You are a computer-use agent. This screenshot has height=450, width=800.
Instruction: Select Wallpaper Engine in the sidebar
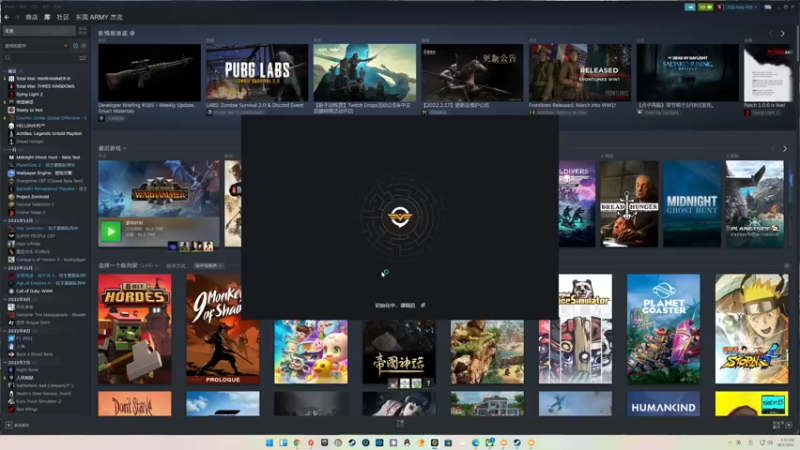43,173
